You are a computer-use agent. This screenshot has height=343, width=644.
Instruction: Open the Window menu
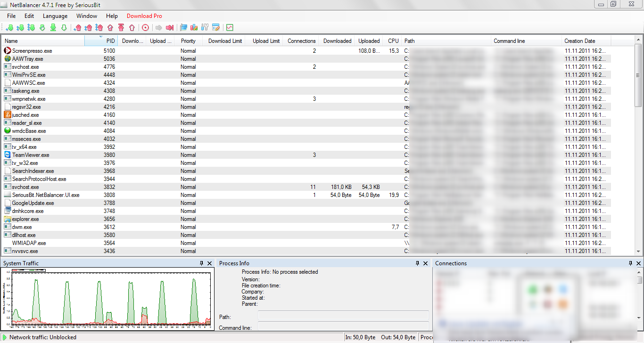coord(87,16)
